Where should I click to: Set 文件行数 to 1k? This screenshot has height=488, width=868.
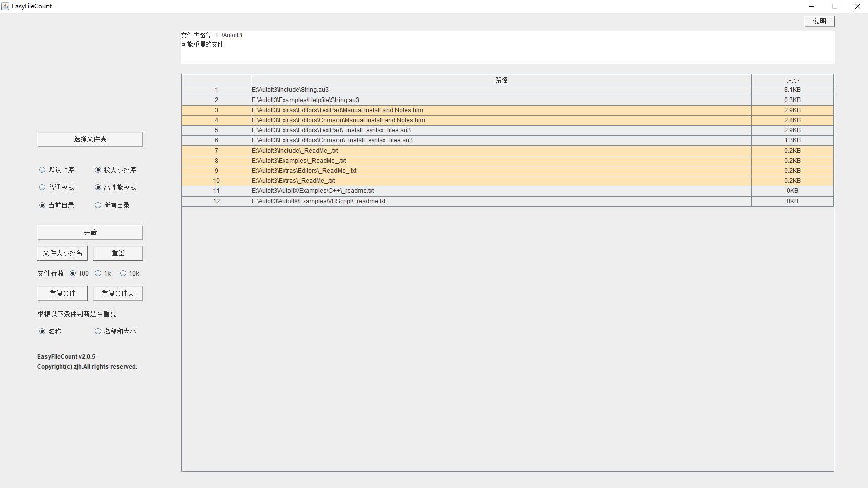point(98,273)
